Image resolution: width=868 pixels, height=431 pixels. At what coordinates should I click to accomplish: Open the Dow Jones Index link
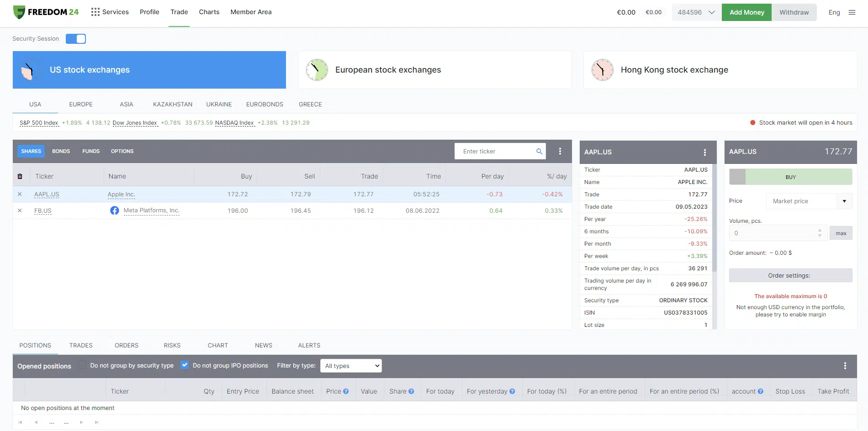click(x=135, y=123)
